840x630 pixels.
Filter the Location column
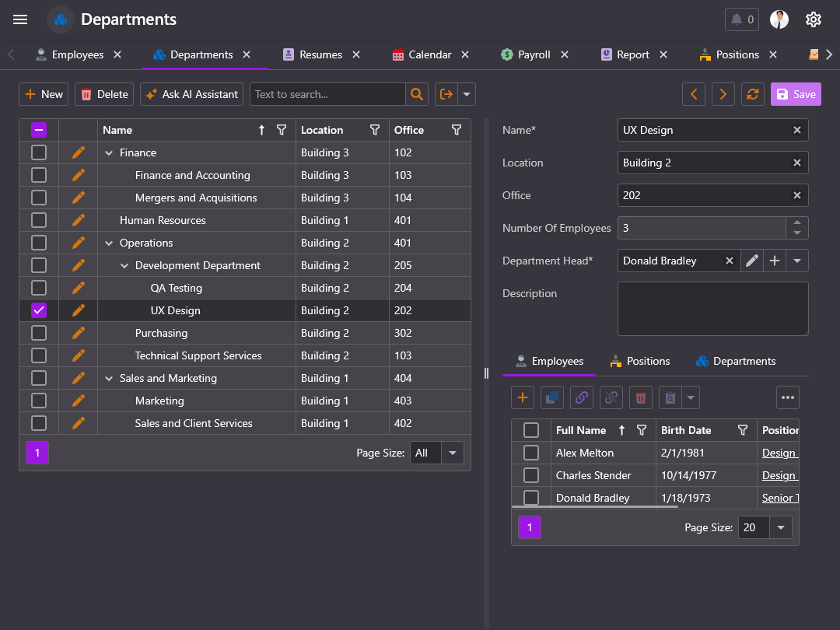375,130
